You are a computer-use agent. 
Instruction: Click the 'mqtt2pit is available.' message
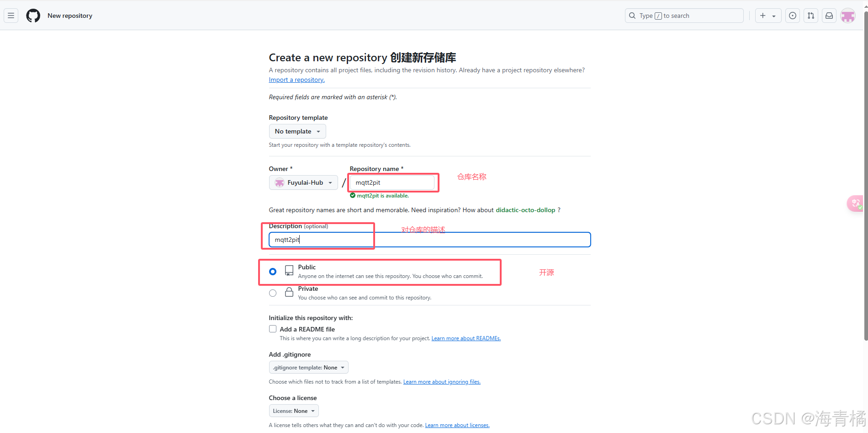(383, 196)
